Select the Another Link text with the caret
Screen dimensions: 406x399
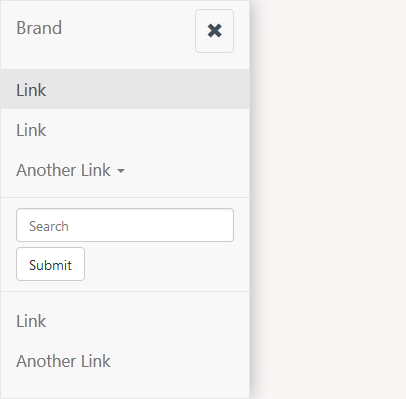click(63, 170)
